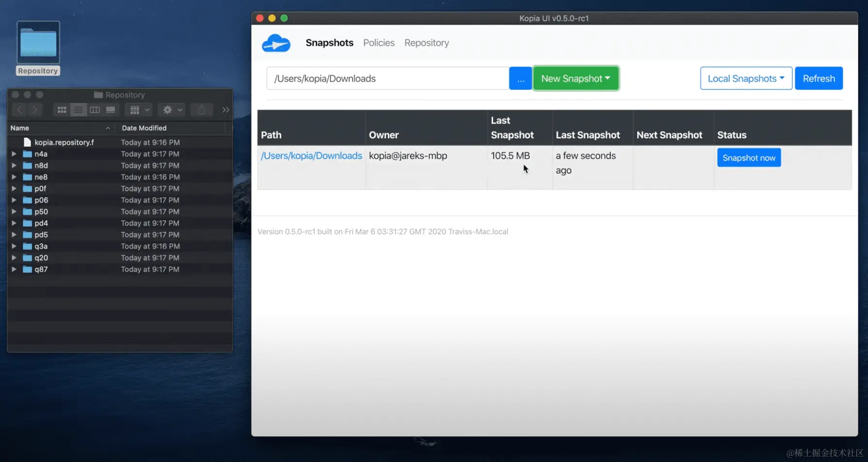Viewport: 868px width, 462px height.
Task: Click the Finder back navigation arrow
Action: [19, 110]
